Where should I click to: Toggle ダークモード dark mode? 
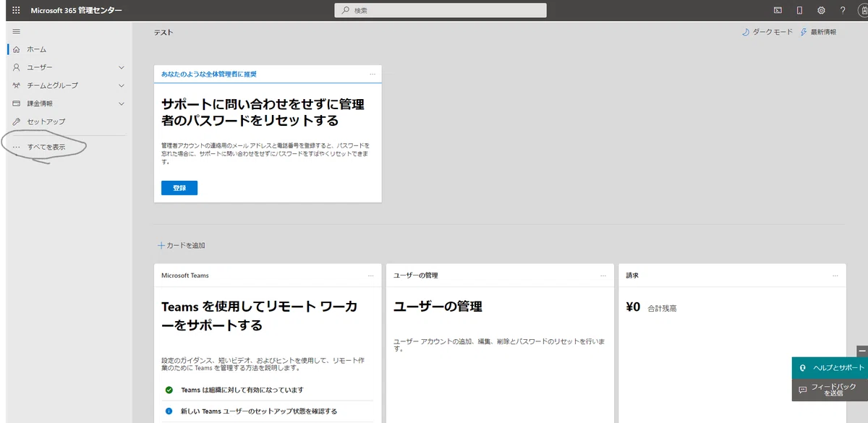coord(767,32)
